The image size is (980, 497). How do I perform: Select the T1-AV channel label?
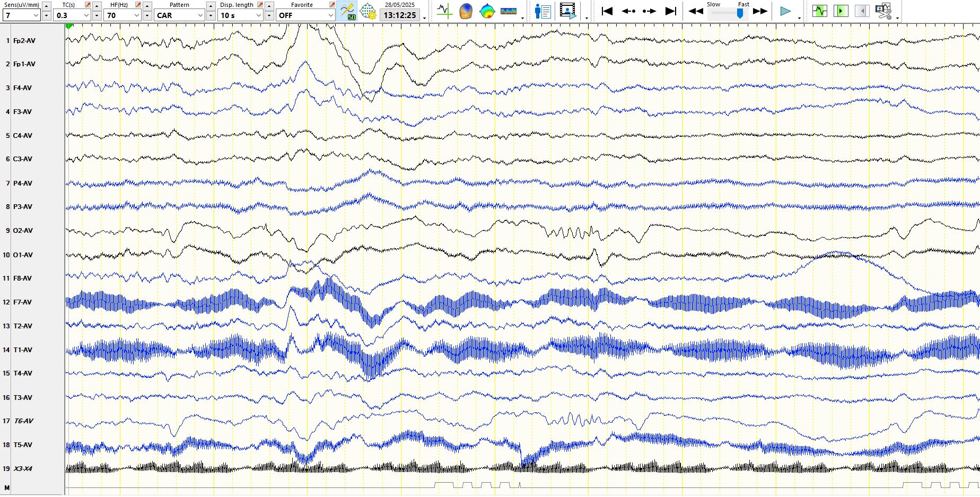(x=22, y=350)
